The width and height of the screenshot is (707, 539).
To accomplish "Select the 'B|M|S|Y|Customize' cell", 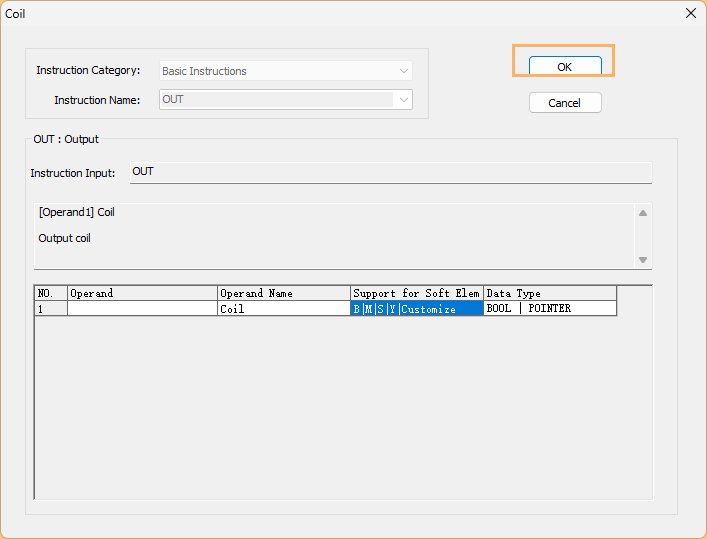I will 417,309.
